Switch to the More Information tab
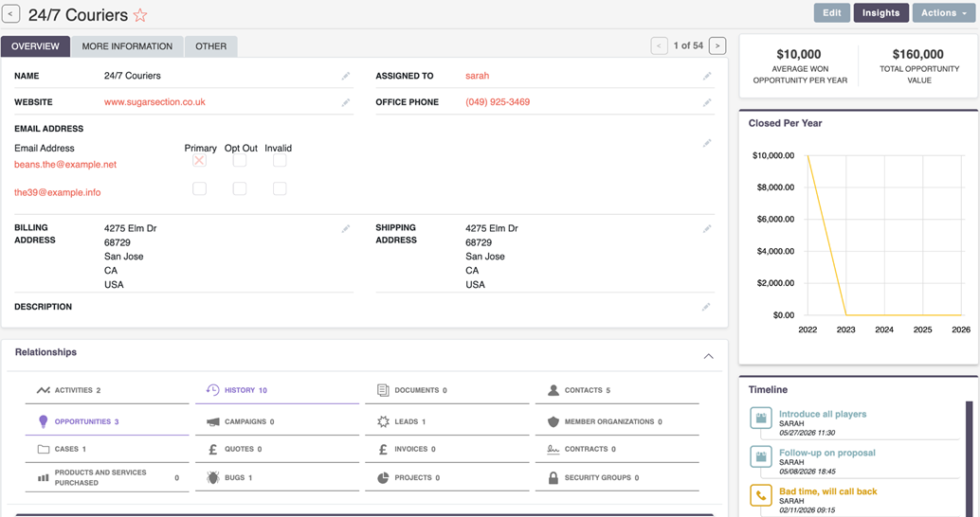Viewport: 980px width, 517px height. (x=127, y=45)
